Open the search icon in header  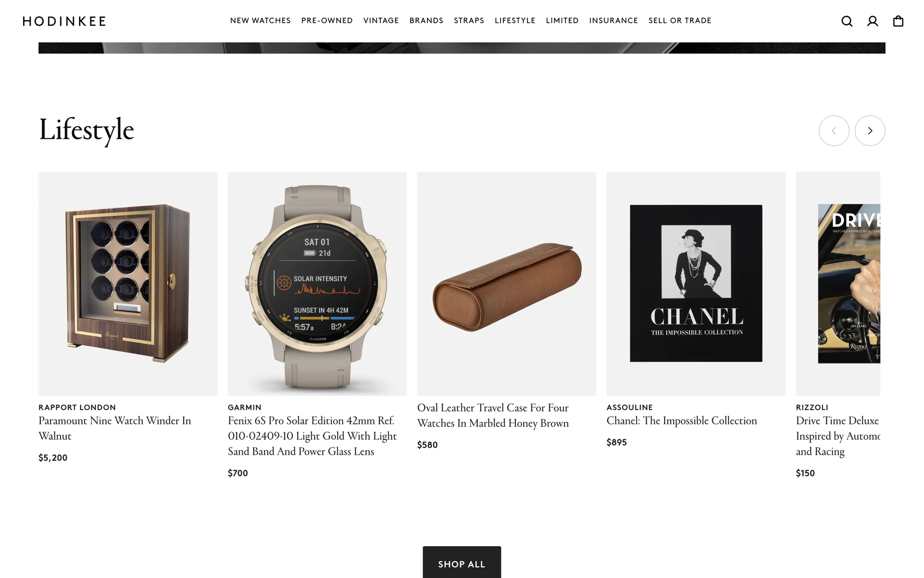click(847, 21)
